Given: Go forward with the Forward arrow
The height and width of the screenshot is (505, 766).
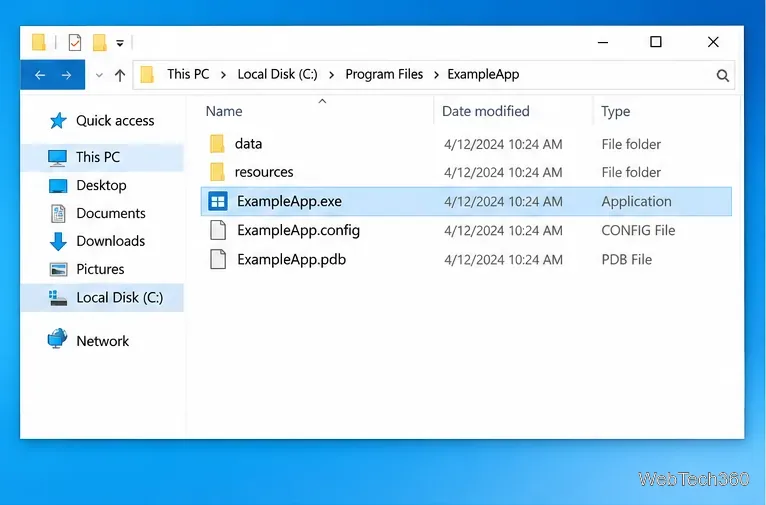Looking at the screenshot, I should (x=66, y=75).
